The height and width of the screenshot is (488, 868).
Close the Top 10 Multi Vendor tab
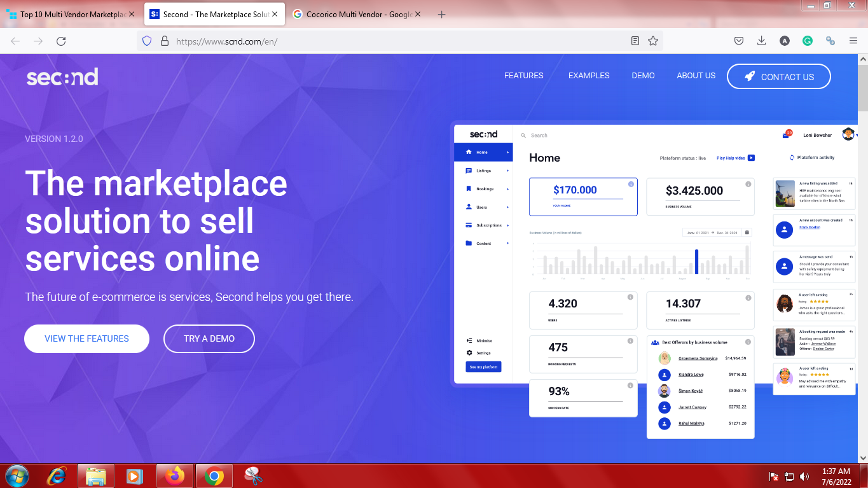[x=132, y=14]
